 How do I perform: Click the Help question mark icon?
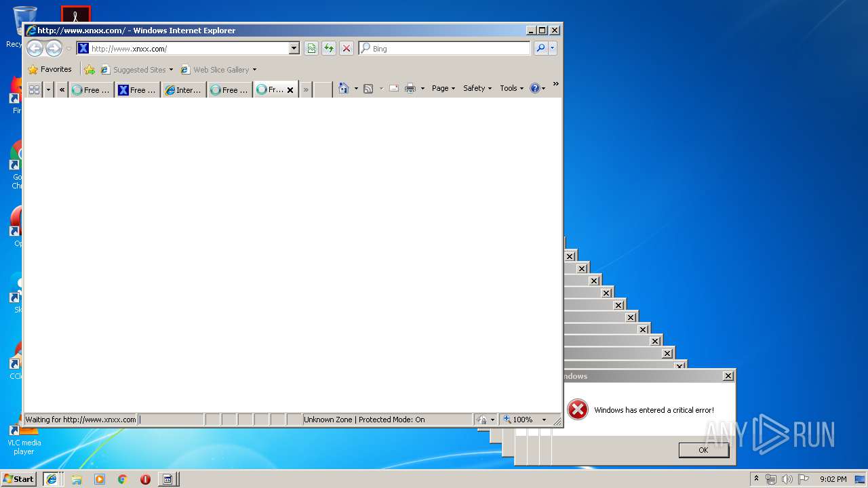click(x=535, y=88)
